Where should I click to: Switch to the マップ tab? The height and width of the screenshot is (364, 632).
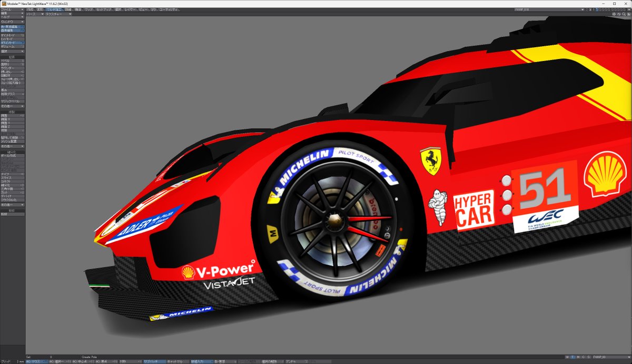(x=88, y=9)
